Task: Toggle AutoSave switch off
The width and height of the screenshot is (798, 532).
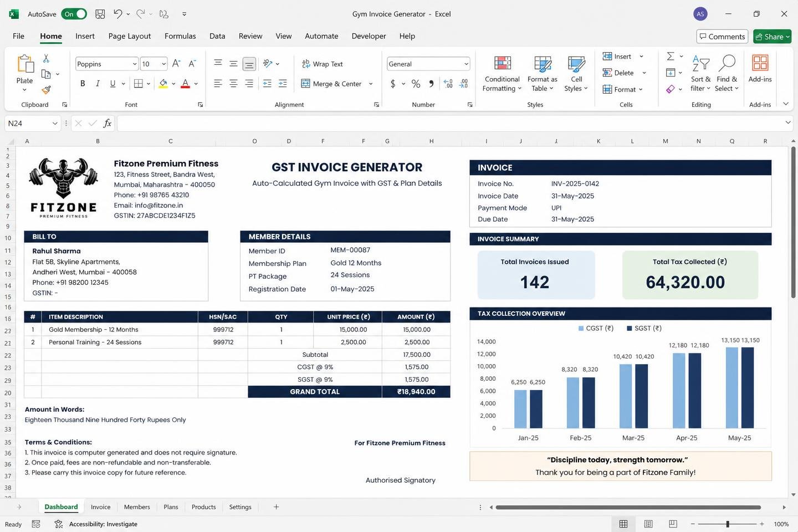Action: pyautogui.click(x=74, y=14)
